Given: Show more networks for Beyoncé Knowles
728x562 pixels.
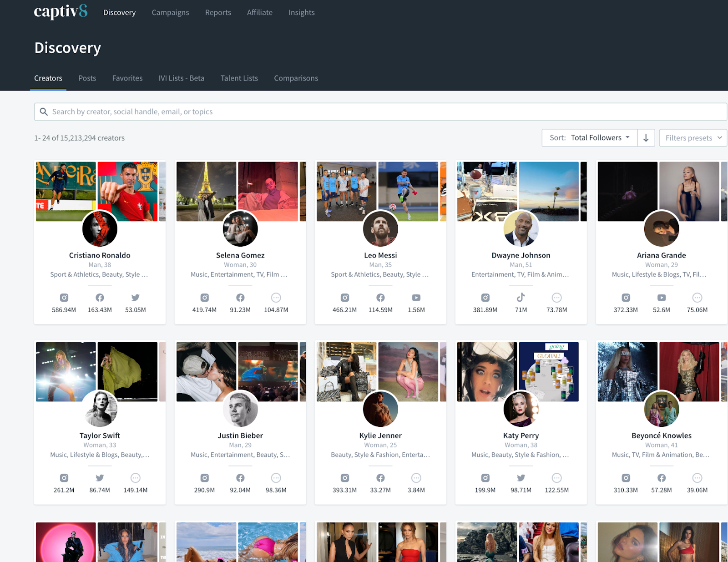Looking at the screenshot, I should [698, 478].
